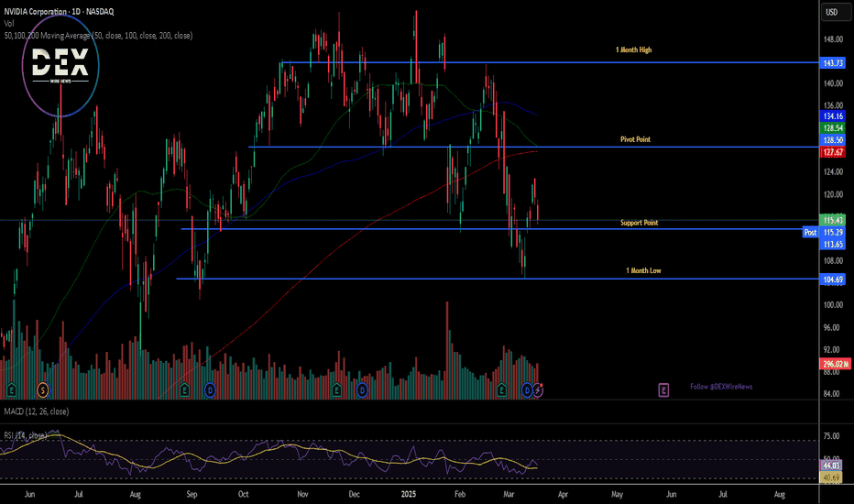This screenshot has width=854, height=504.
Task: Click the Sep time axis label
Action: point(192,495)
